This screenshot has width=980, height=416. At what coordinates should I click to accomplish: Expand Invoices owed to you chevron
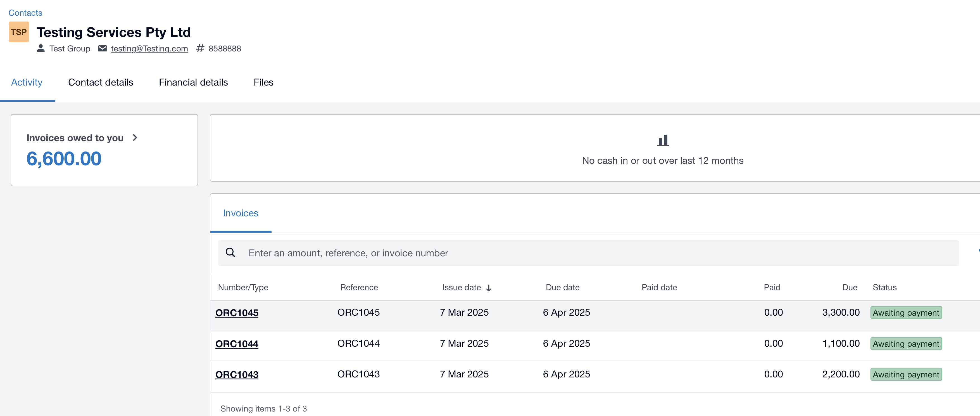tap(135, 138)
